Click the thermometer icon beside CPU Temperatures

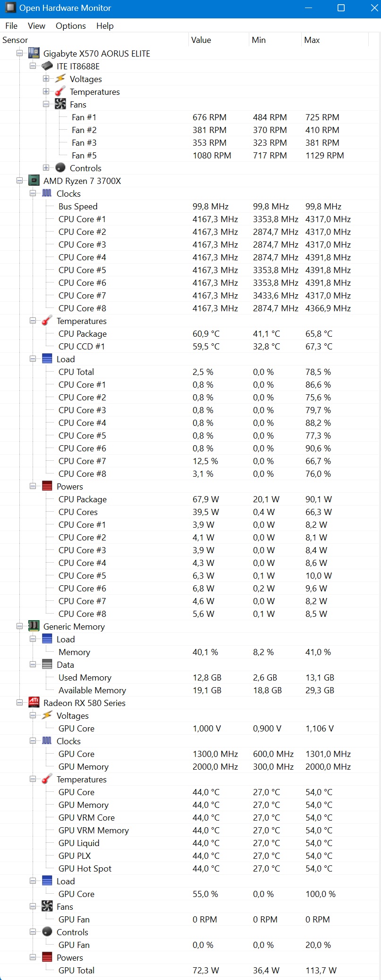point(47,321)
